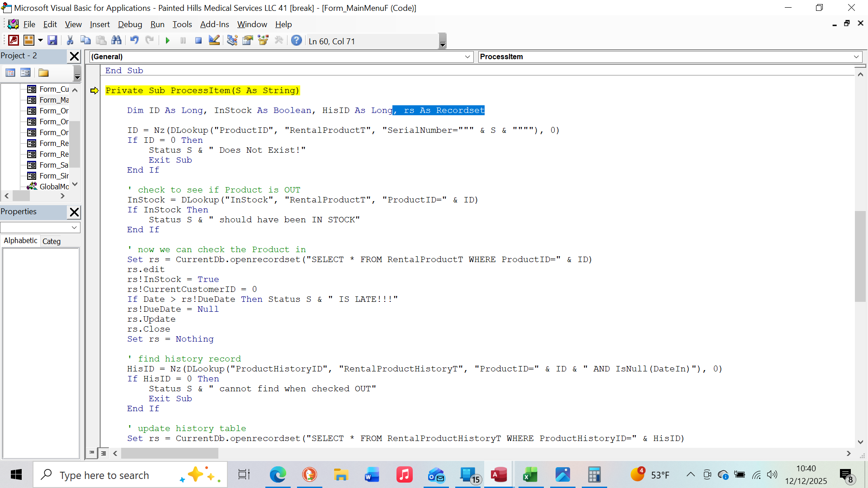The height and width of the screenshot is (488, 868).
Task: Click the View Microsoft Access icon
Action: pyautogui.click(x=14, y=41)
